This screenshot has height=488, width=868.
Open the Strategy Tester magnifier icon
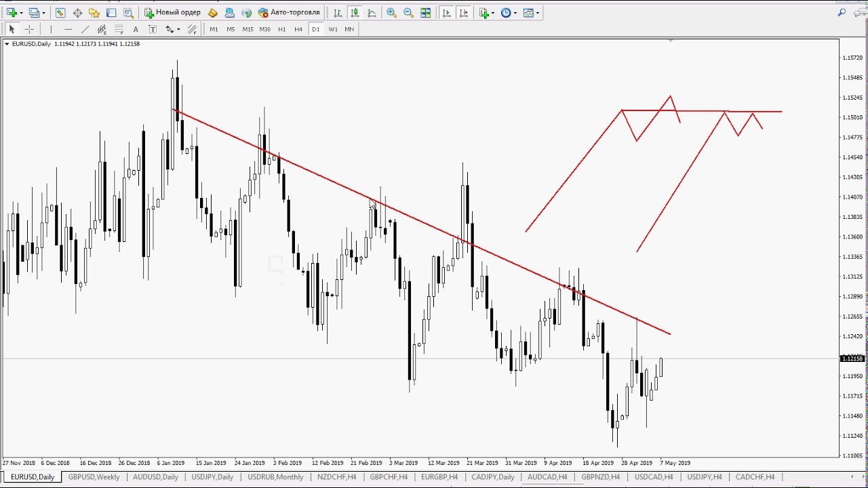[x=128, y=13]
